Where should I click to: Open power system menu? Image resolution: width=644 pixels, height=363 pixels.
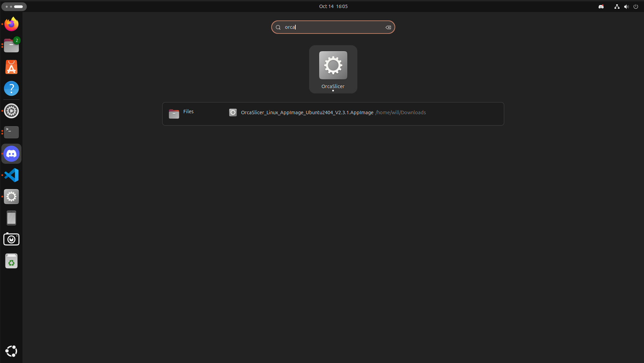coord(636,6)
